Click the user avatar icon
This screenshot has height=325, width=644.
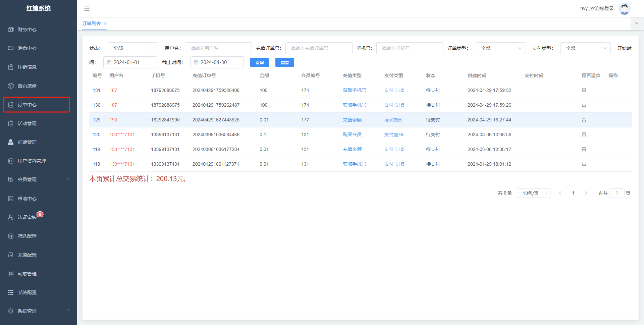(x=624, y=9)
